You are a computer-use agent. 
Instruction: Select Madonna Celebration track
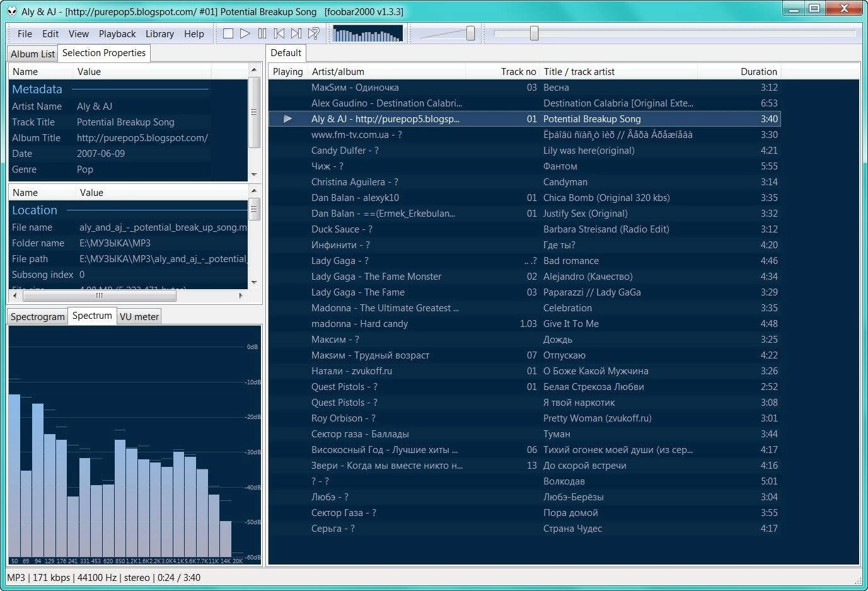(x=524, y=308)
